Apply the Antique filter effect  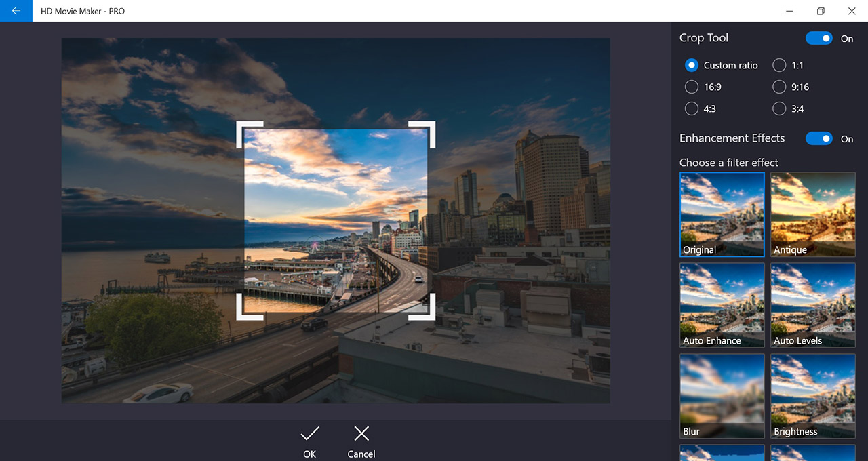coord(813,214)
